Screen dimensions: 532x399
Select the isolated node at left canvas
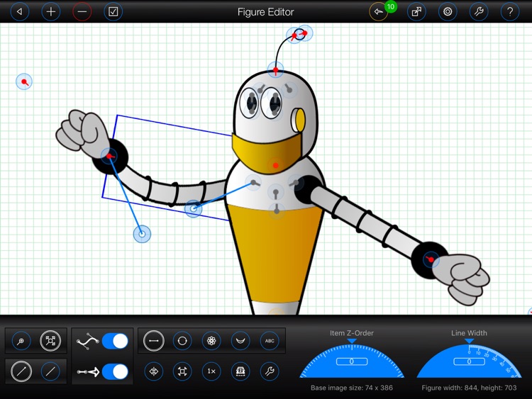point(24,82)
